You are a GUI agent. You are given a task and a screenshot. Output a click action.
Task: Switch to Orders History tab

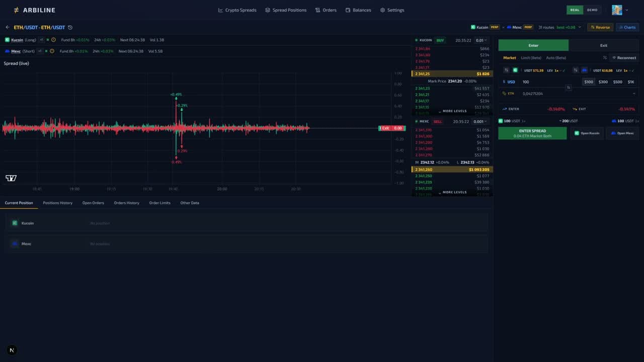pyautogui.click(x=126, y=203)
